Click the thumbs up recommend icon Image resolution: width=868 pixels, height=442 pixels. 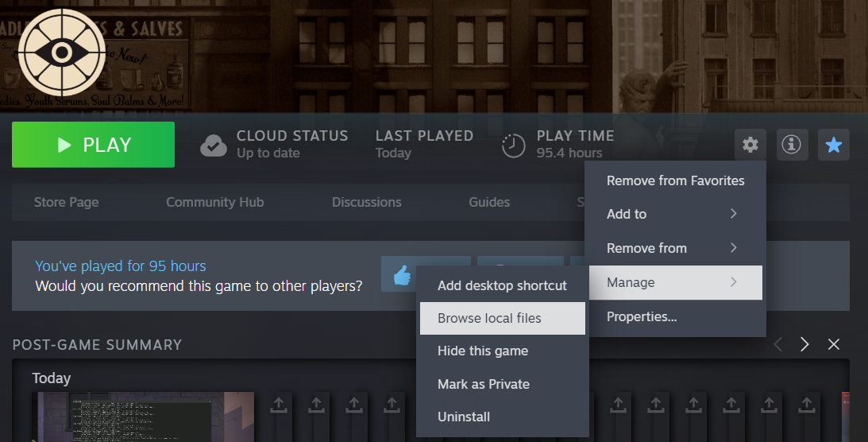point(403,275)
